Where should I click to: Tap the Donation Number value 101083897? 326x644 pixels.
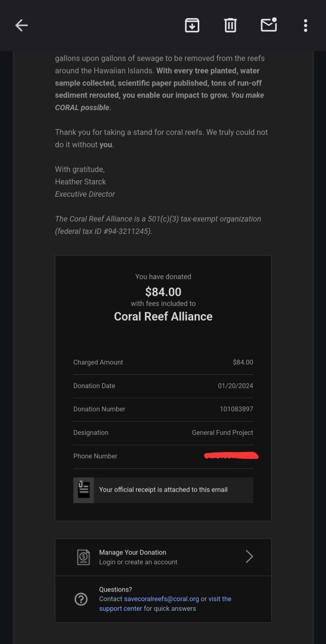tap(236, 409)
